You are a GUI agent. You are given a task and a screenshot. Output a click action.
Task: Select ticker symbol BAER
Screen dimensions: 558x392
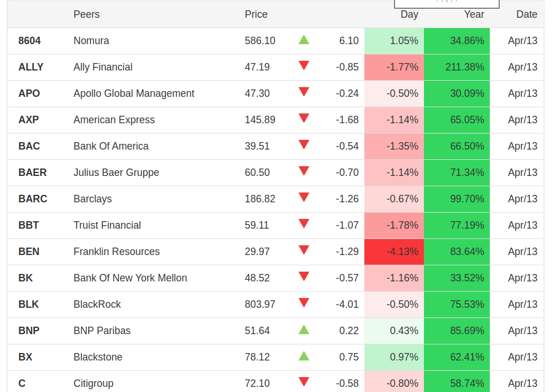pyautogui.click(x=33, y=173)
